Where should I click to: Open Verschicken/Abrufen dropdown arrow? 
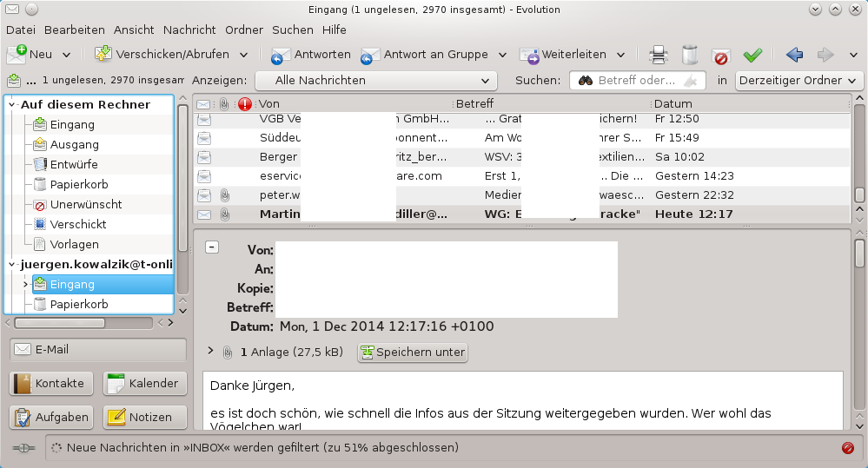point(243,55)
